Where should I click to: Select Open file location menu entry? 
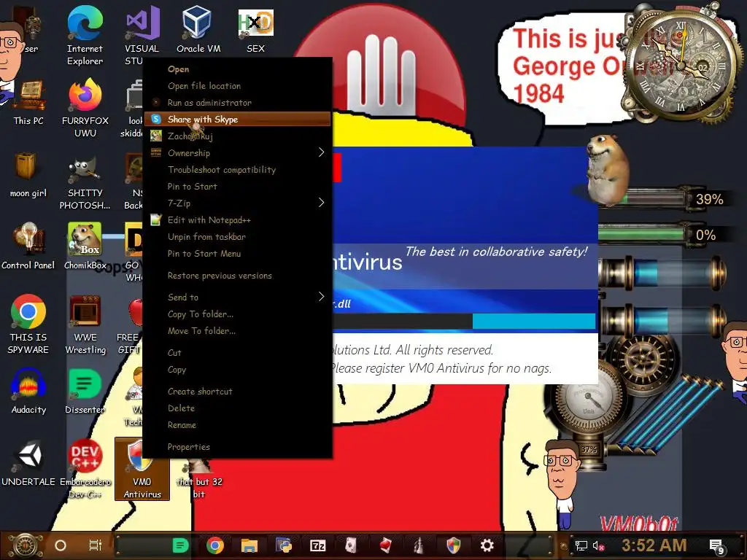click(x=237, y=86)
